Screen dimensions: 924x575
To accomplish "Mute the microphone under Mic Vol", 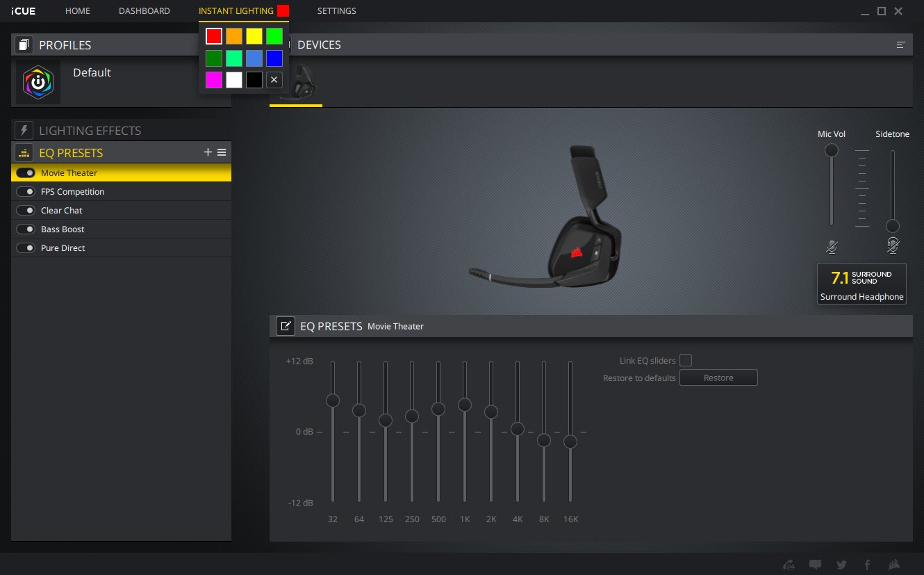I will (832, 246).
